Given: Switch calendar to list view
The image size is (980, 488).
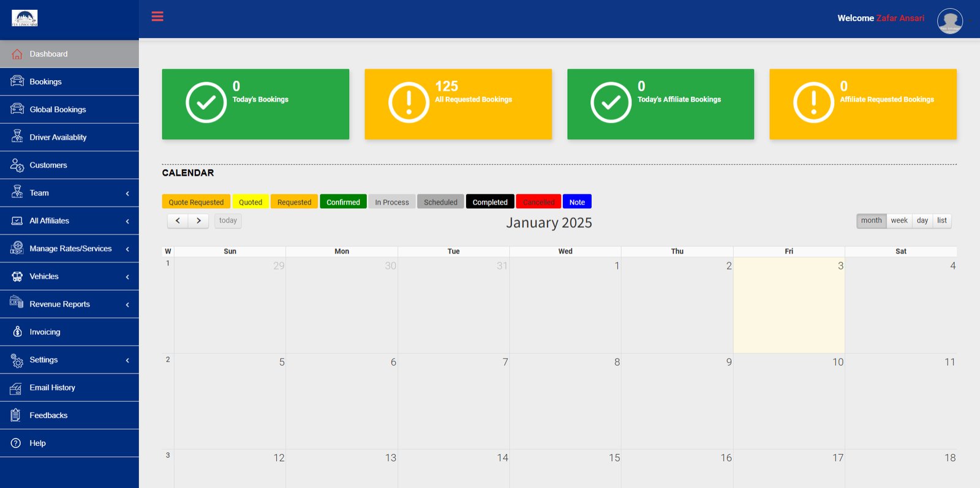Looking at the screenshot, I should tap(941, 220).
